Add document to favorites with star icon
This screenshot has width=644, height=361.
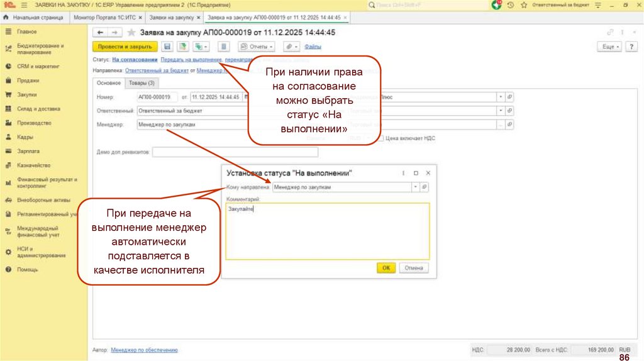[131, 33]
